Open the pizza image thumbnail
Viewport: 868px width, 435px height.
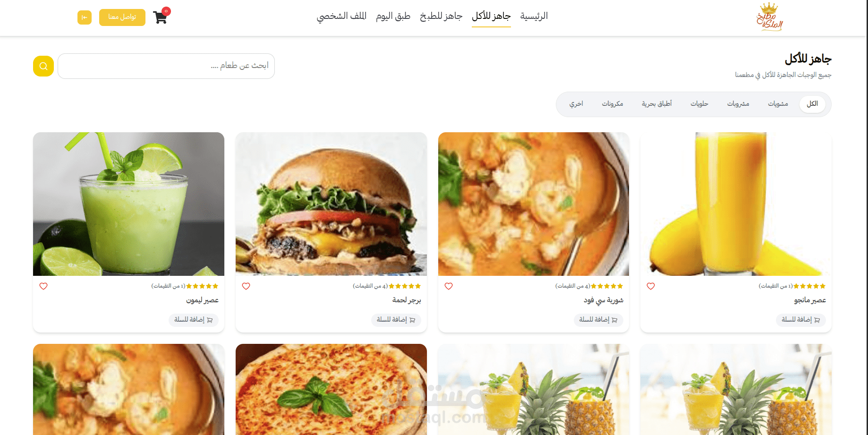(331, 389)
